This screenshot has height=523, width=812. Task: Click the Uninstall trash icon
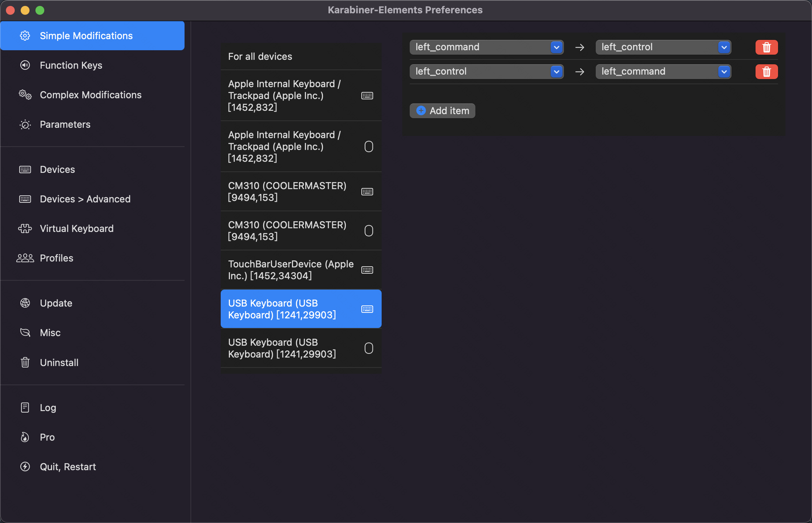pyautogui.click(x=25, y=362)
